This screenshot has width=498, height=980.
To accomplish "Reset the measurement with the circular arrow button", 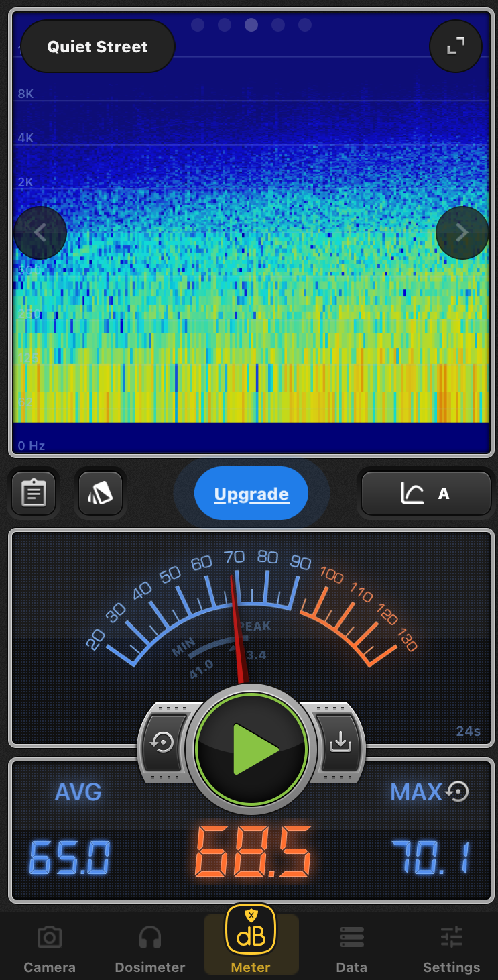I will [x=164, y=743].
